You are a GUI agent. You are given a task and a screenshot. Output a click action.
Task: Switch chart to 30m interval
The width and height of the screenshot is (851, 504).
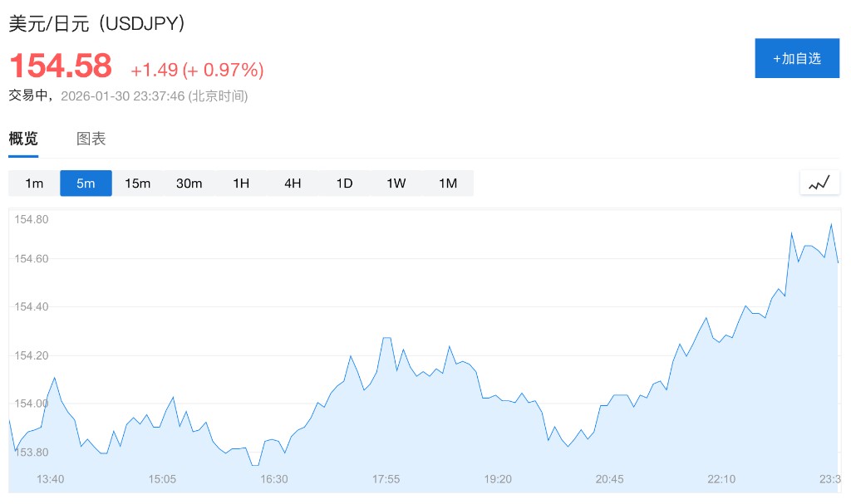189,183
